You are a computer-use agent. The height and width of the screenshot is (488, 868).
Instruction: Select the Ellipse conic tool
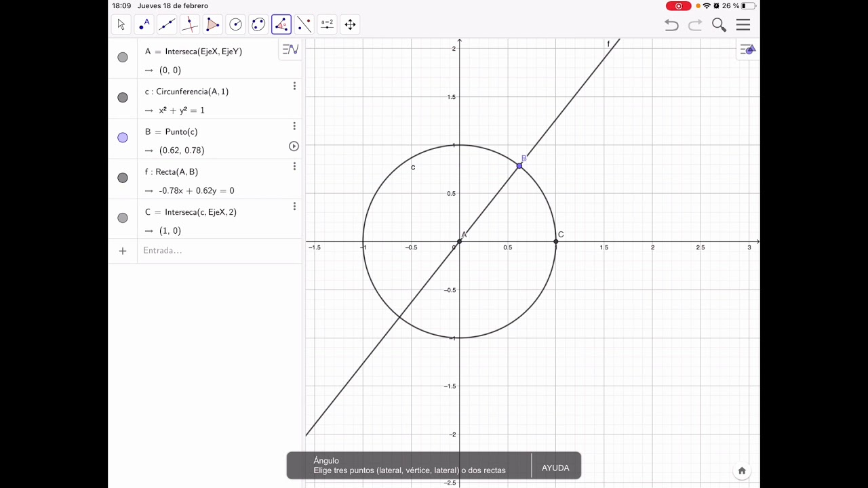tap(258, 25)
